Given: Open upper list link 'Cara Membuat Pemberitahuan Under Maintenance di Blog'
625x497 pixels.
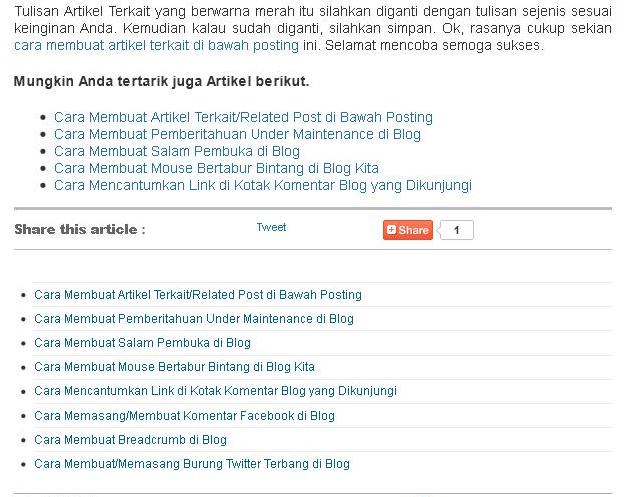Looking at the screenshot, I should (237, 134).
